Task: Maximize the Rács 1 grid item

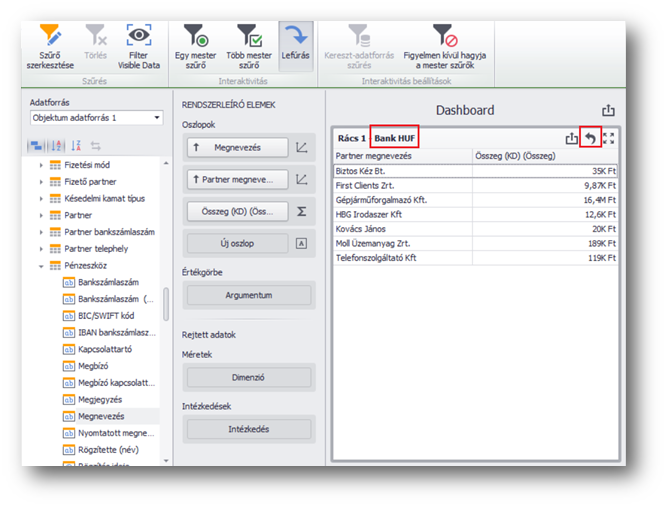Action: 608,138
